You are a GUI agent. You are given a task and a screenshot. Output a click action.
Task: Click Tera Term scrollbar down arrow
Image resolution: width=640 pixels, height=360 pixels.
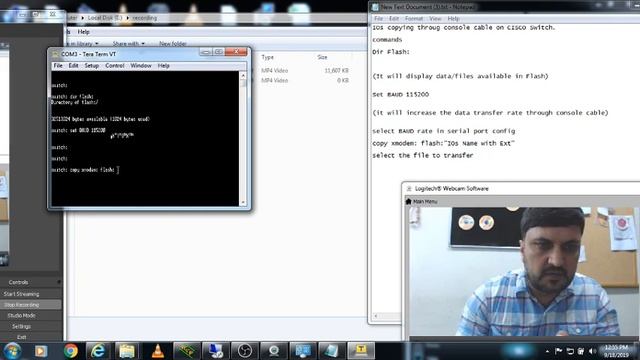click(243, 202)
